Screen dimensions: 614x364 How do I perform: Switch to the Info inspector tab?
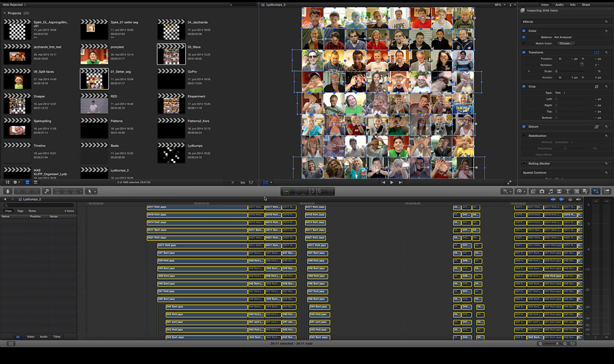click(x=573, y=5)
